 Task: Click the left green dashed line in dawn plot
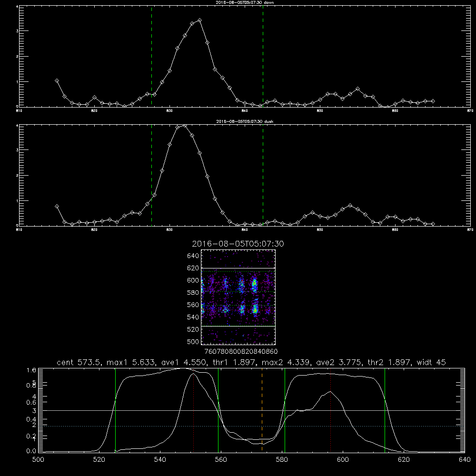coord(151,56)
